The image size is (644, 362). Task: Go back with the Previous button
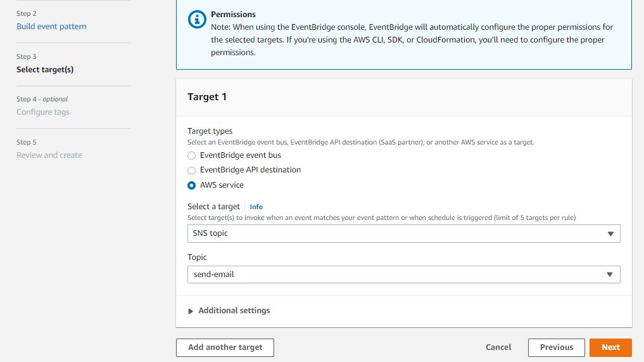coord(557,347)
